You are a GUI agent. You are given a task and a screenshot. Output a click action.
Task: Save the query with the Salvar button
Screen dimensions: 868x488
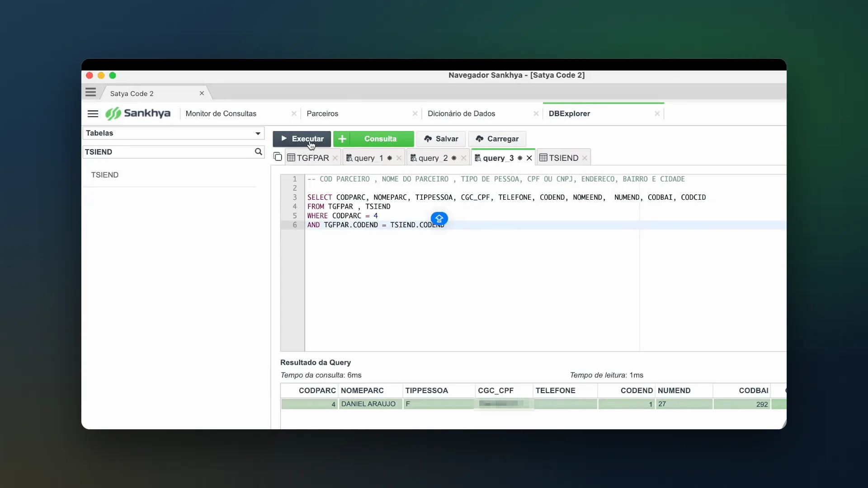tap(441, 139)
